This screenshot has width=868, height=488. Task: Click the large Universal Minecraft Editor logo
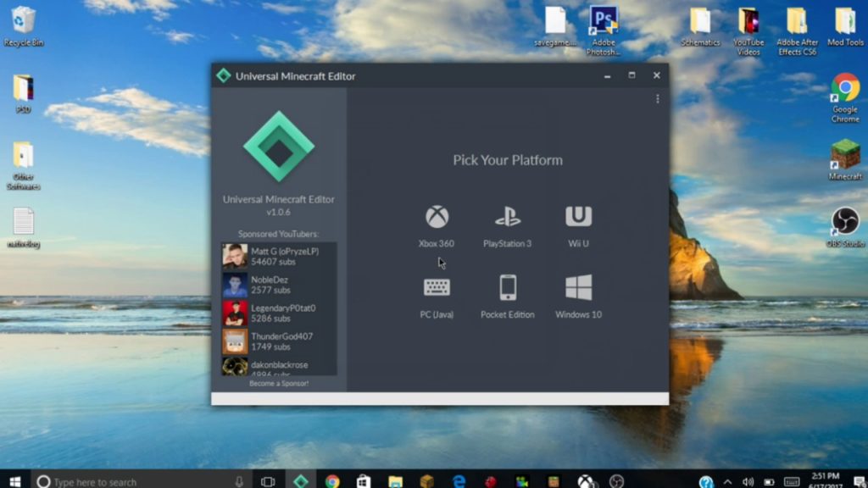[x=279, y=147]
